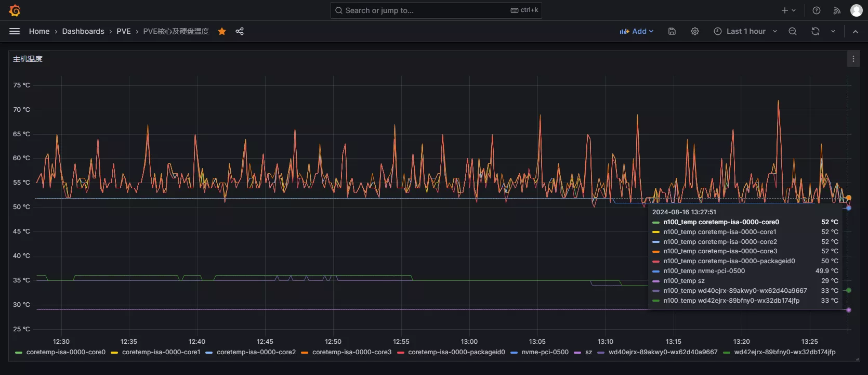Toggle the sz legend series

[x=588, y=352]
